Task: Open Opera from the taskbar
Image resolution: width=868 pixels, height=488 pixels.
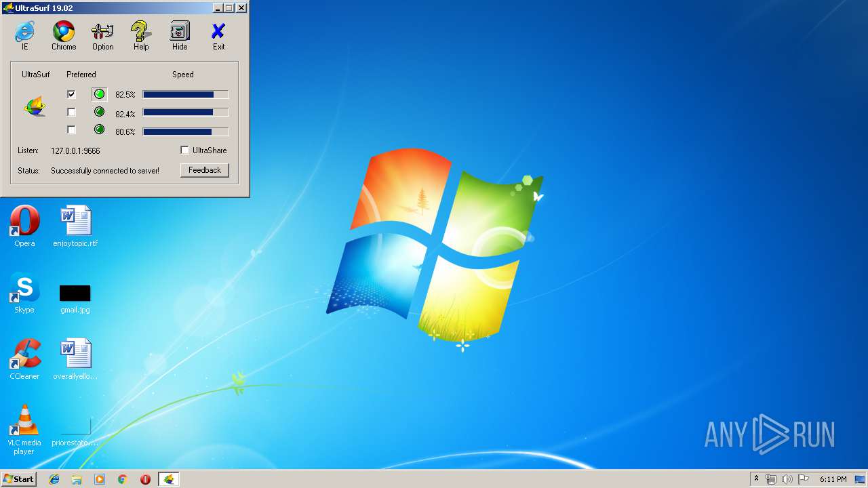Action: [145, 479]
